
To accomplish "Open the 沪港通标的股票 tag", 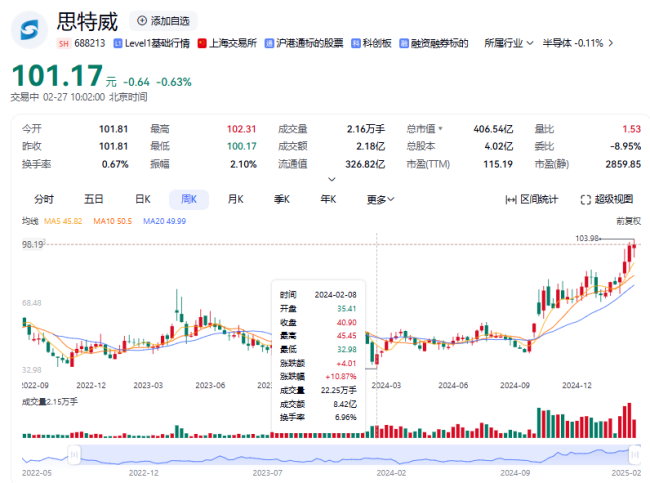I will (304, 44).
